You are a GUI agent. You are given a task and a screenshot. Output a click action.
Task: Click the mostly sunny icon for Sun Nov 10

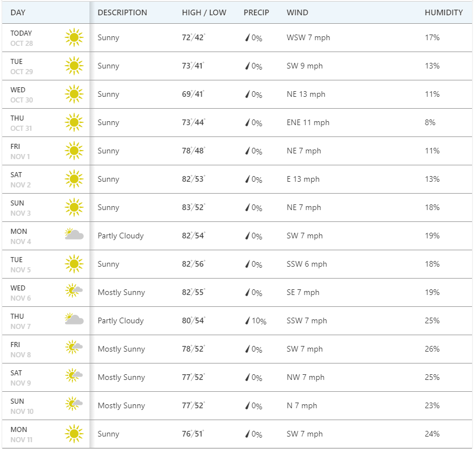pos(74,404)
